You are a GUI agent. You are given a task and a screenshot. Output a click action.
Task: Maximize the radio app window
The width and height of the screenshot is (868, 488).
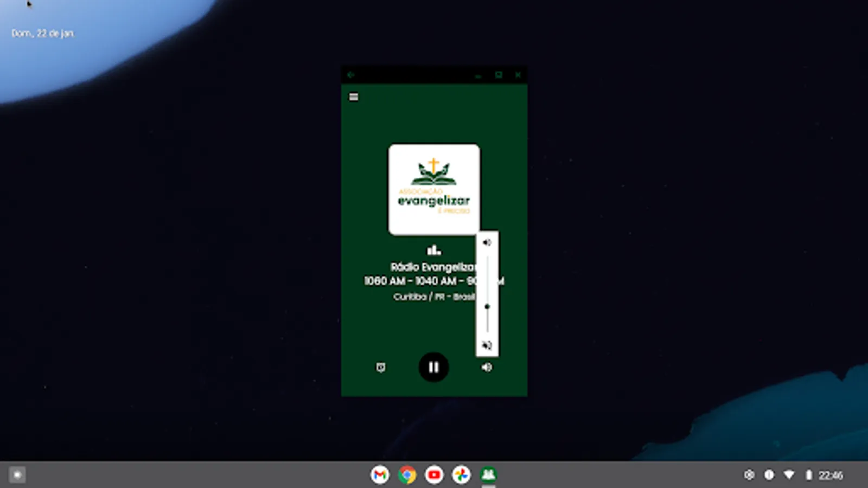click(x=499, y=75)
